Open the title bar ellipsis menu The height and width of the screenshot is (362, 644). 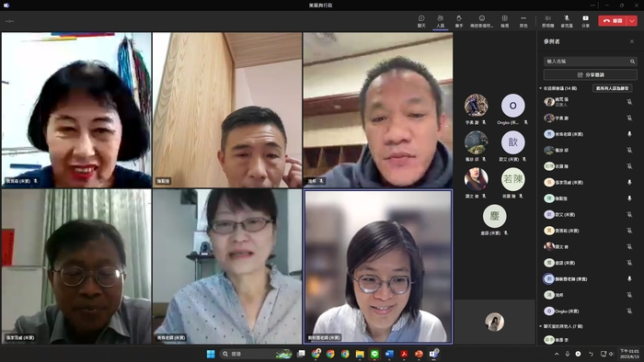click(x=592, y=6)
